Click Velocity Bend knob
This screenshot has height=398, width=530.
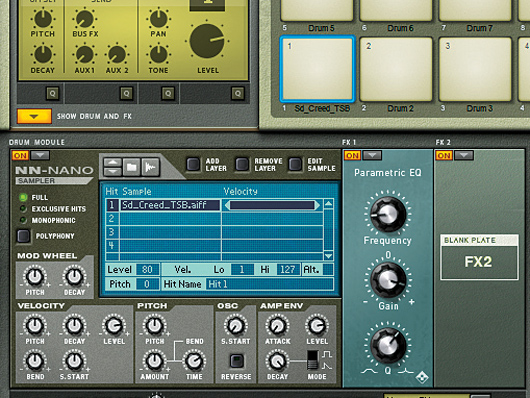[x=35, y=361]
